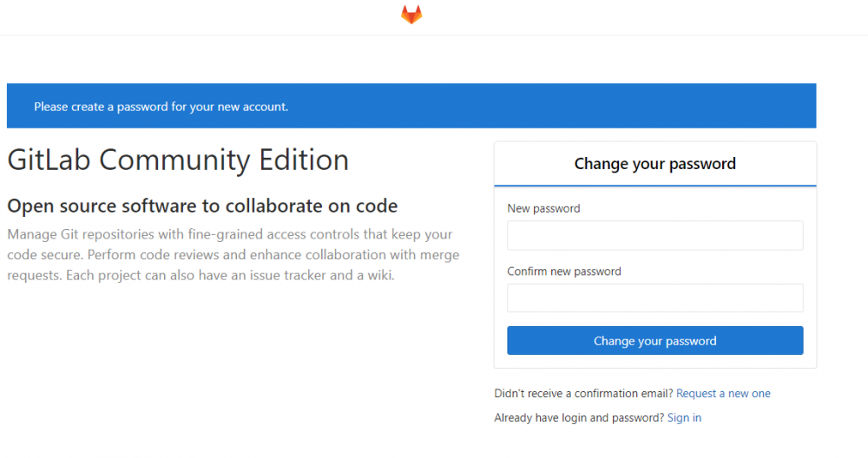Click the Already have login and password text
Viewport: 868px width, 458px height.
coord(578,418)
